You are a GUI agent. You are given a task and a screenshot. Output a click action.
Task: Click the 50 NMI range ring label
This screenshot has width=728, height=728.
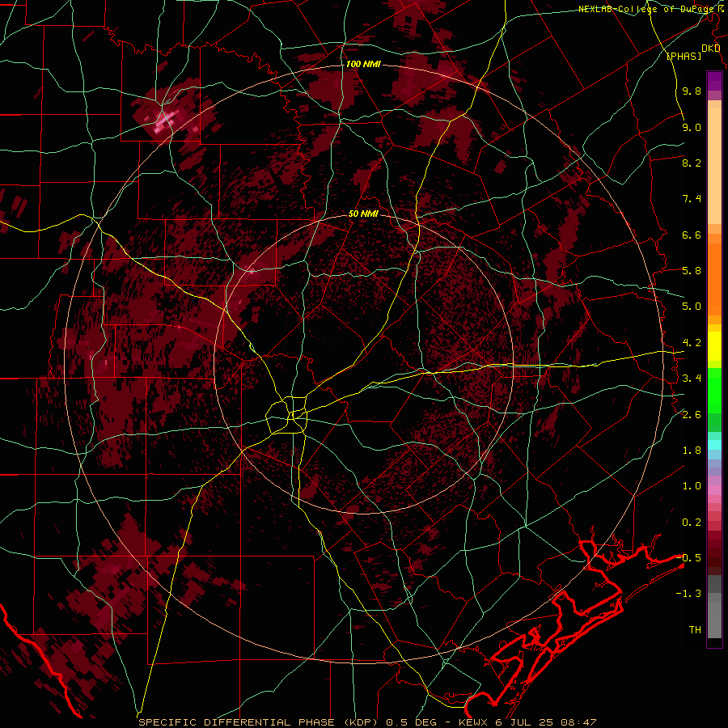pos(363,214)
